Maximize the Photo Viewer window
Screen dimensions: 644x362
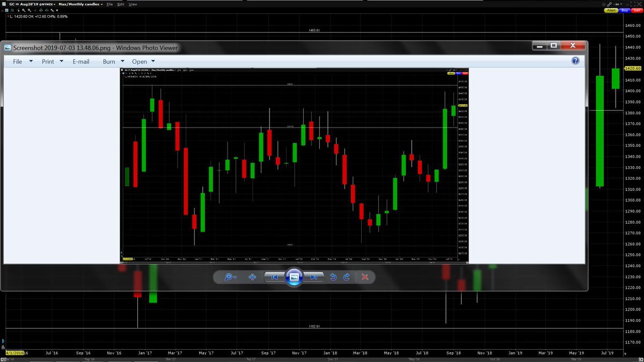(x=554, y=46)
